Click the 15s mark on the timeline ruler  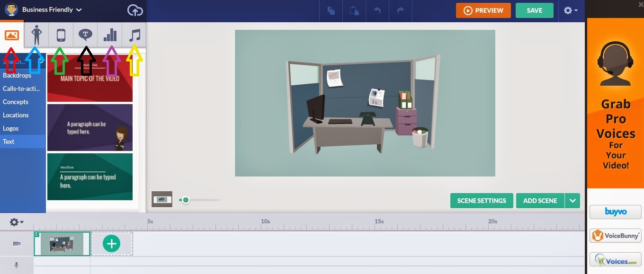click(379, 221)
